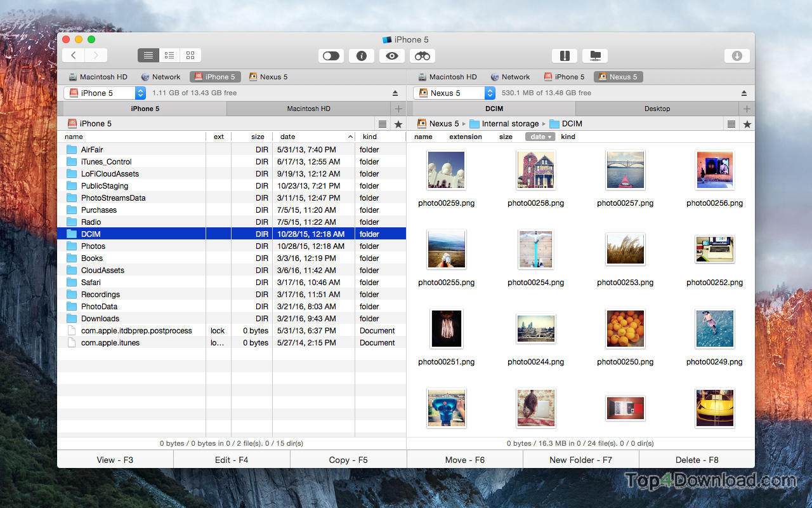Image resolution: width=812 pixels, height=508 pixels.
Task: Open the downloads queue icon
Action: tap(737, 56)
